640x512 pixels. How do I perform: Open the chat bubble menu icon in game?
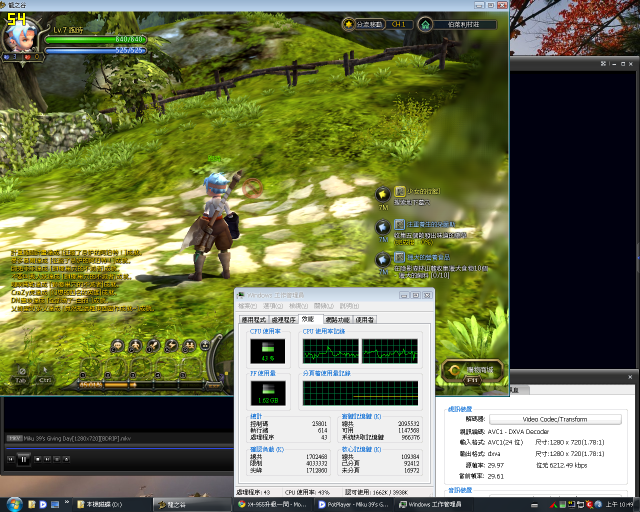pos(118,346)
